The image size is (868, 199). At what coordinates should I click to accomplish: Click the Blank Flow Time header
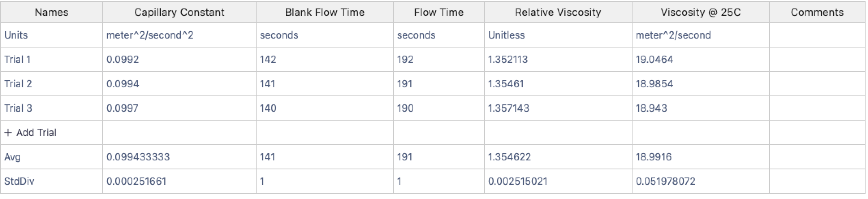coord(324,12)
